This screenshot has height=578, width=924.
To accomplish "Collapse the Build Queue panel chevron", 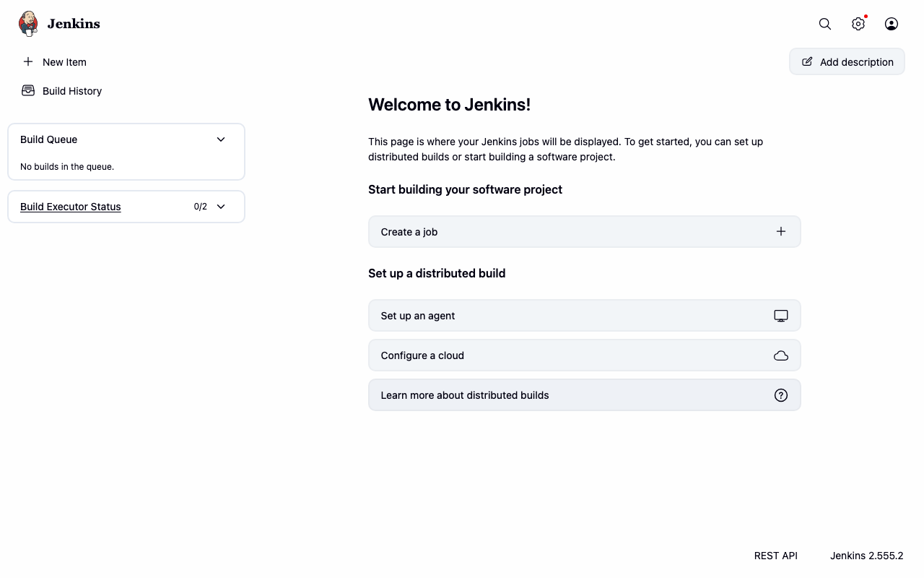I will pos(221,139).
